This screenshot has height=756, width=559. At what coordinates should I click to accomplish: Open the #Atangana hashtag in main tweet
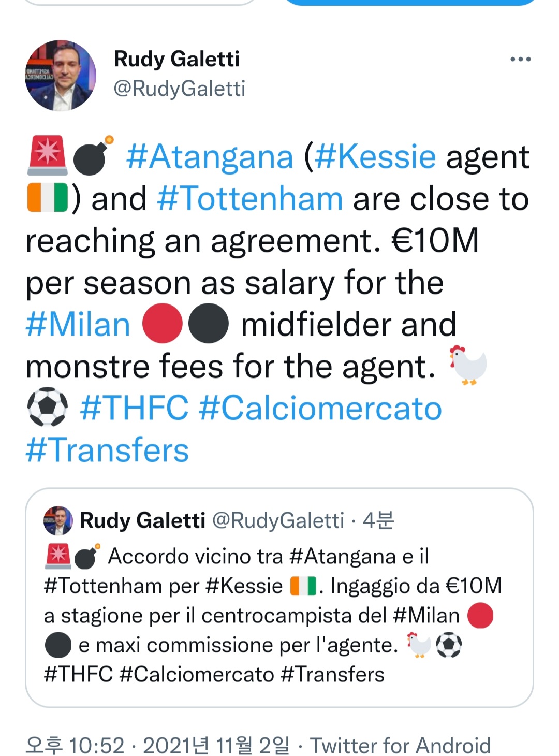click(210, 156)
